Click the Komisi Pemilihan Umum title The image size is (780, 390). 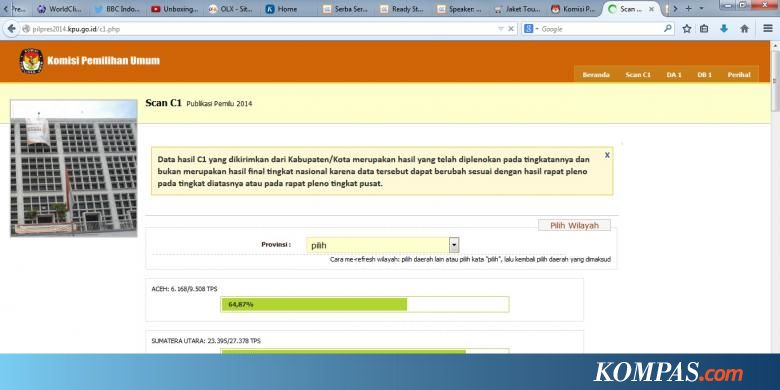[103, 61]
